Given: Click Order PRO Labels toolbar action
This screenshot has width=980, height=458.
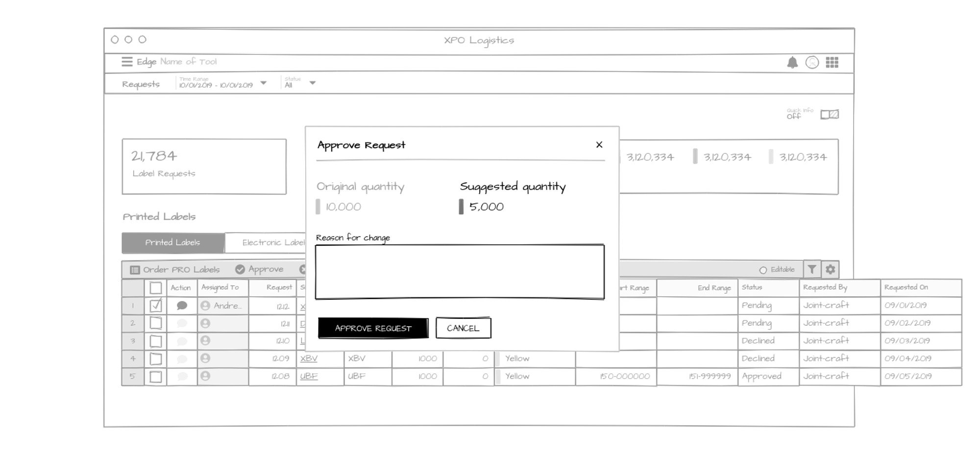Looking at the screenshot, I should tap(175, 270).
